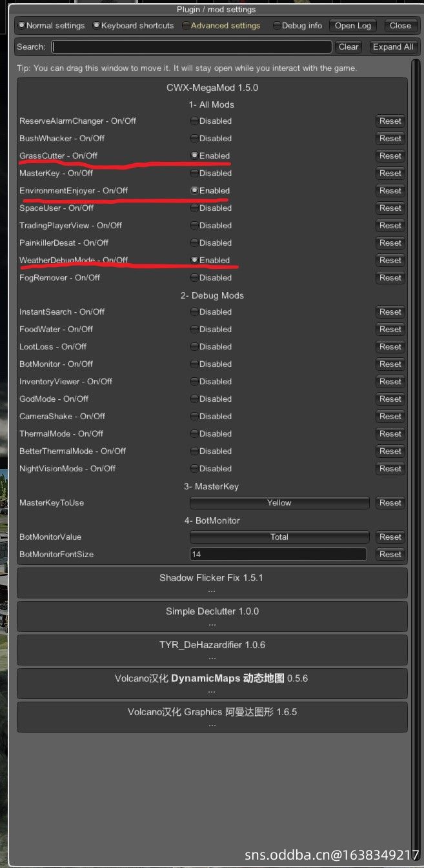Disable the GrassCutter toggle

point(210,156)
